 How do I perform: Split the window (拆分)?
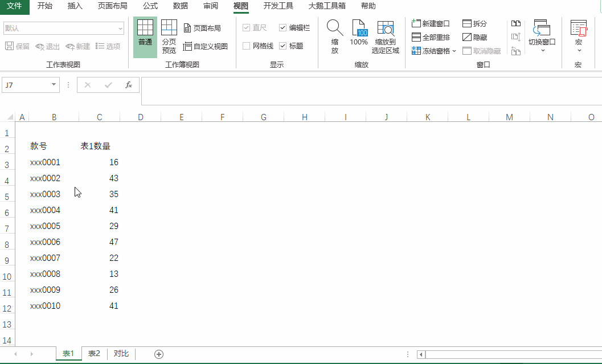(474, 23)
